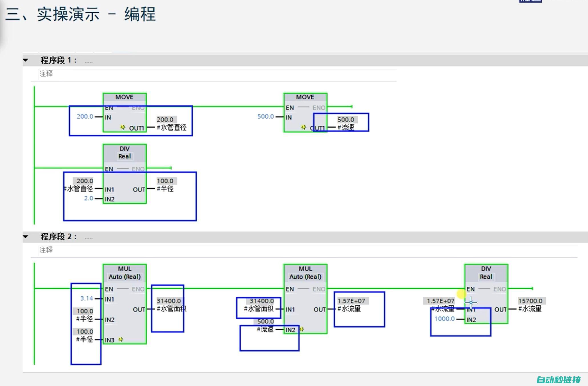Click the 200.0 constant on MOVE IN

click(x=85, y=116)
